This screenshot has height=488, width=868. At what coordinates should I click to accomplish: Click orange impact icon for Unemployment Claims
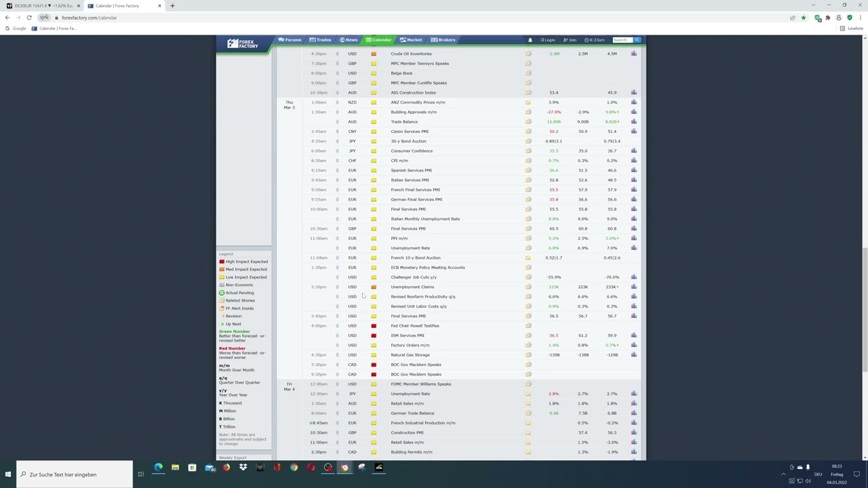[x=374, y=287]
